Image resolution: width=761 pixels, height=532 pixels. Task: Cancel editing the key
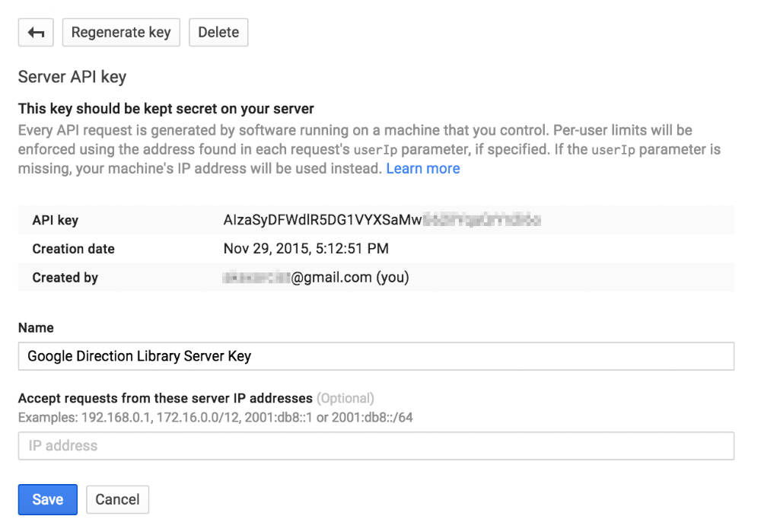point(117,499)
